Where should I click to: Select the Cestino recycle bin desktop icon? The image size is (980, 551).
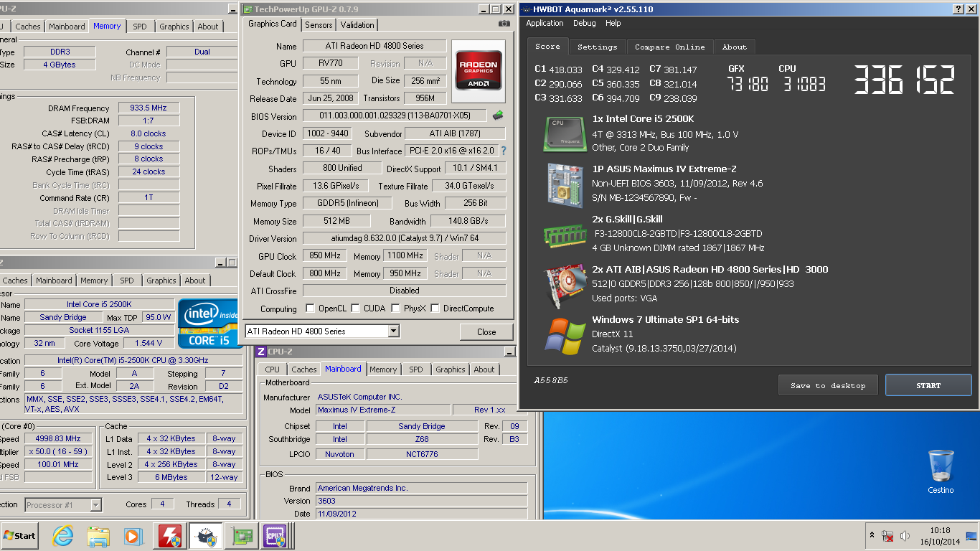coord(941,471)
